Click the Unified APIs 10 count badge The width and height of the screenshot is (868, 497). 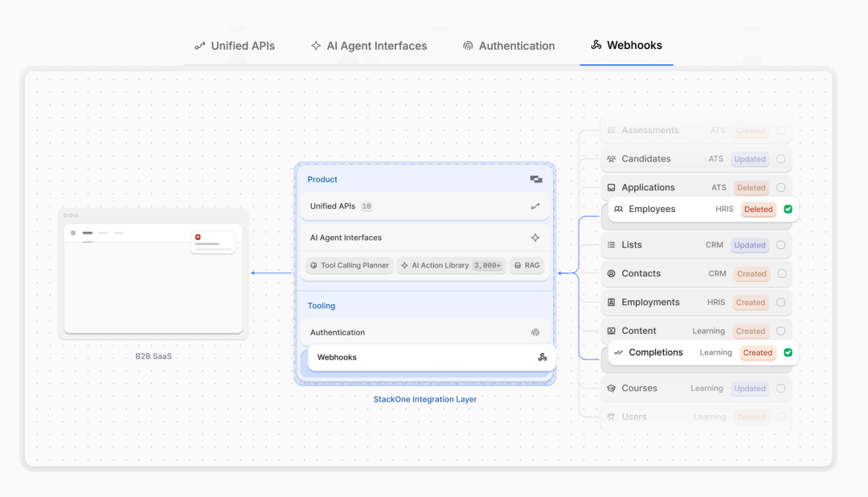pyautogui.click(x=366, y=206)
